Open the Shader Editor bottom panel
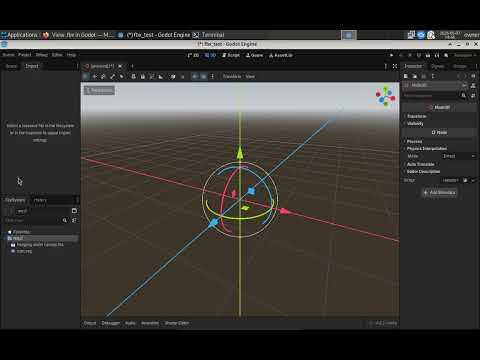The height and width of the screenshot is (360, 480). [177, 323]
